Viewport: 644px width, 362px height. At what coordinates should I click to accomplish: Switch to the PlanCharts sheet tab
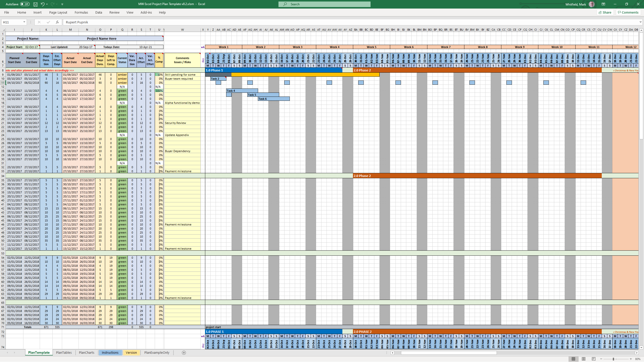[x=87, y=353]
